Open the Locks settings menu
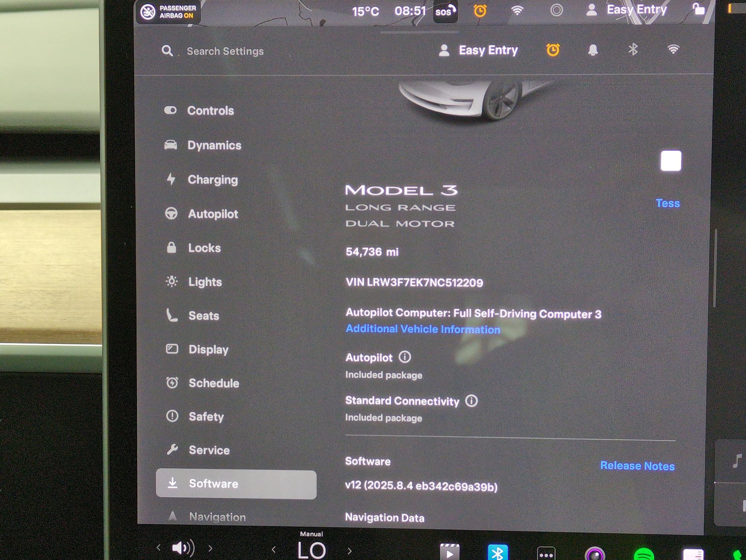 (x=193, y=248)
